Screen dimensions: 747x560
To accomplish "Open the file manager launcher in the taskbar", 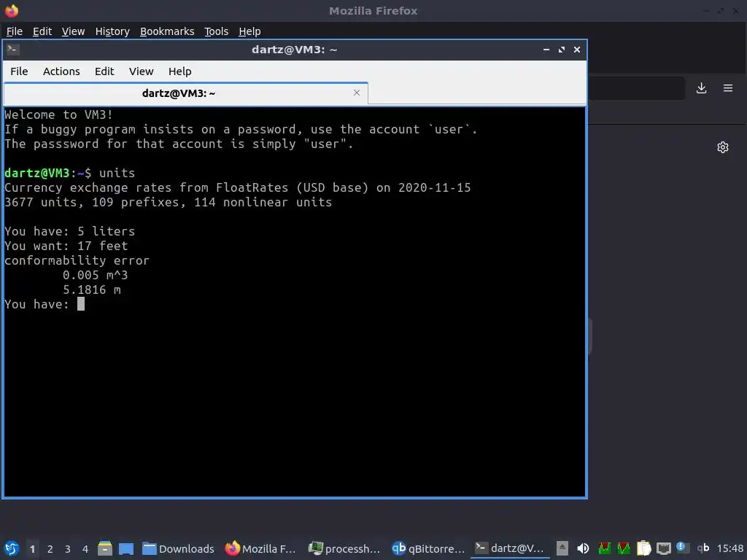I will [105, 548].
